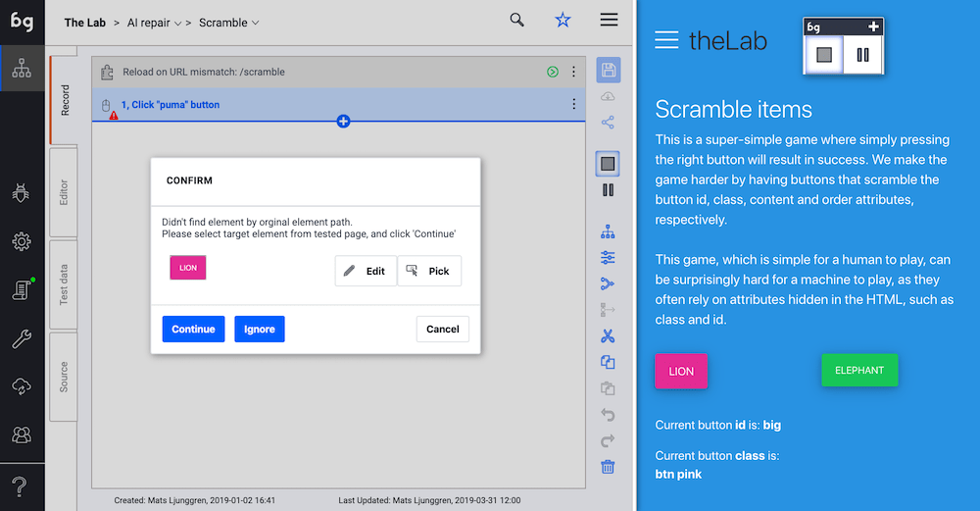Add step with blue plus circle
980x511 pixels.
point(343,122)
